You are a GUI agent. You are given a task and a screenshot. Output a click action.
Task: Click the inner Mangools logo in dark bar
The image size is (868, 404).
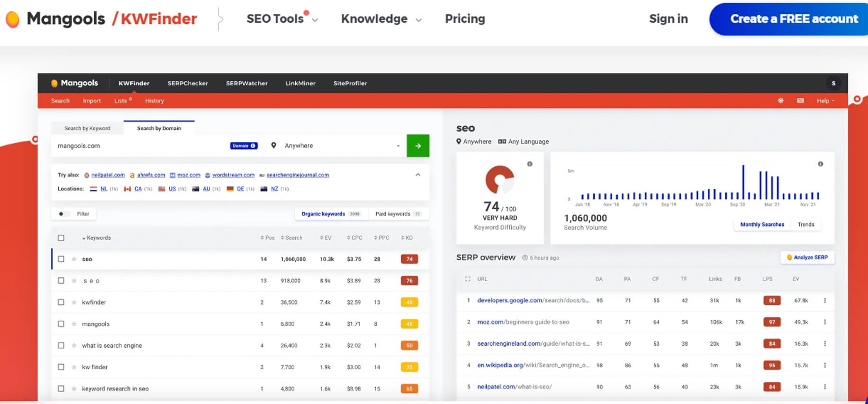click(x=74, y=83)
